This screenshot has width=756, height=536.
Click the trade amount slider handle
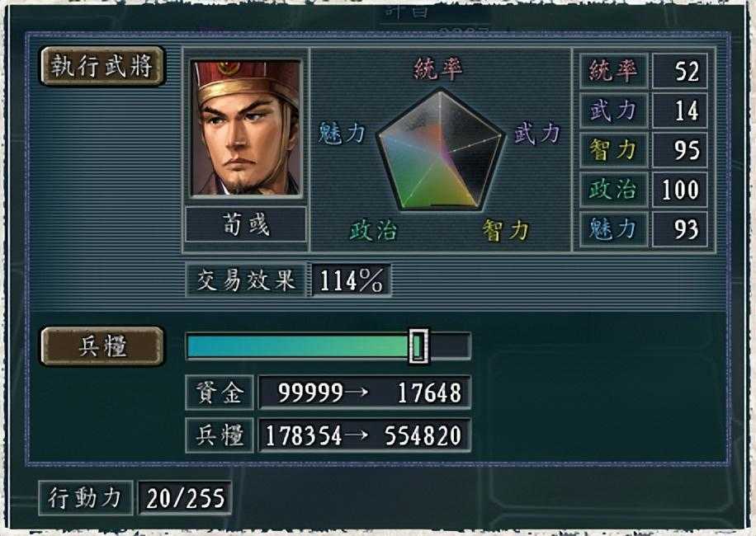point(418,346)
